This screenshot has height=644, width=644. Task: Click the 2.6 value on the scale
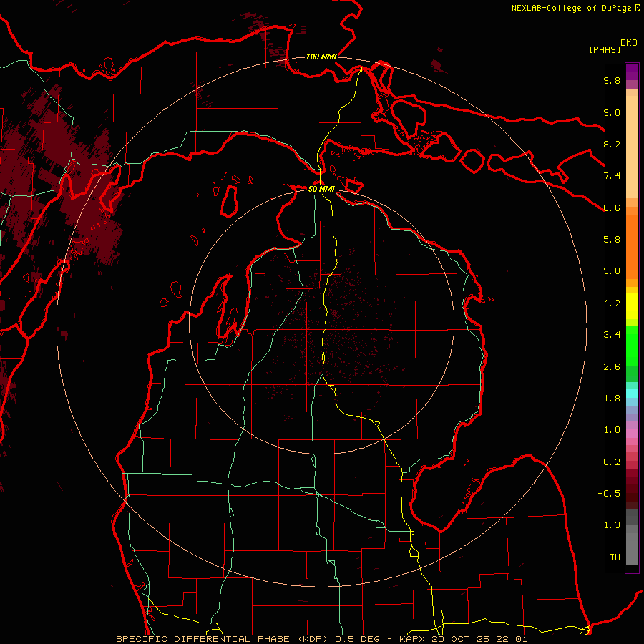pyautogui.click(x=612, y=367)
